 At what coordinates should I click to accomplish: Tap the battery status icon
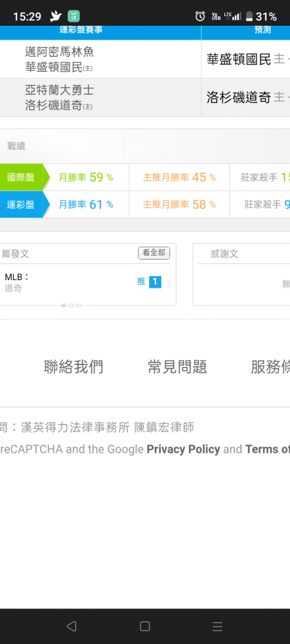pos(249,17)
